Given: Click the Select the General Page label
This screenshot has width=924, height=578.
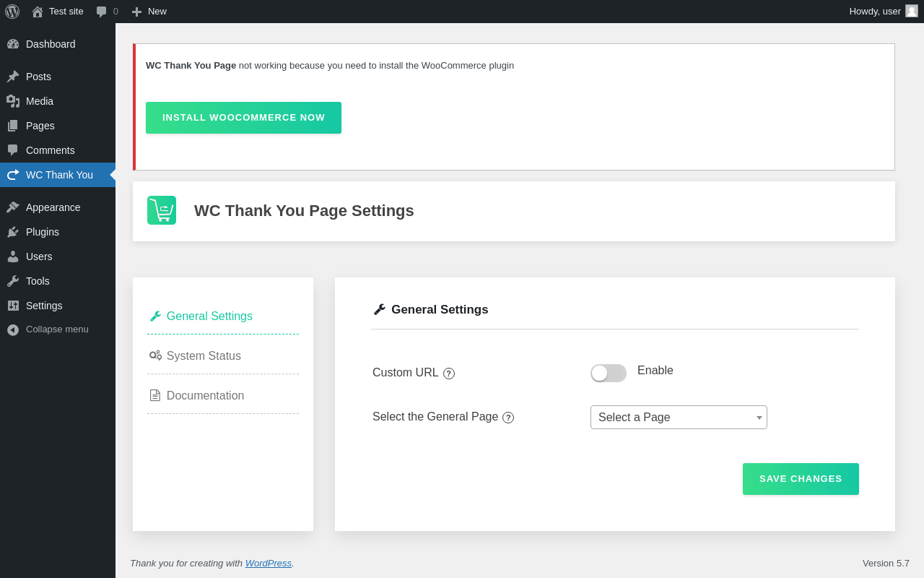Looking at the screenshot, I should tap(435, 417).
